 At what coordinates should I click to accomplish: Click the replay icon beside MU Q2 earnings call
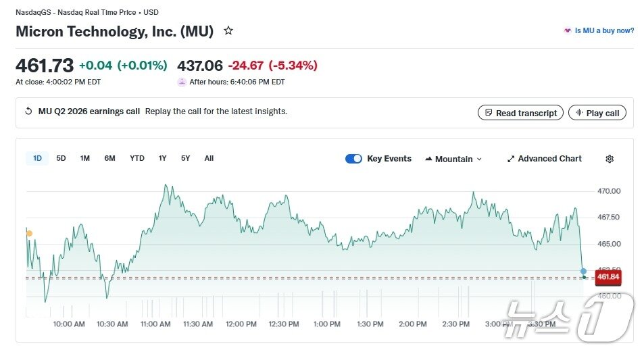pyautogui.click(x=28, y=111)
